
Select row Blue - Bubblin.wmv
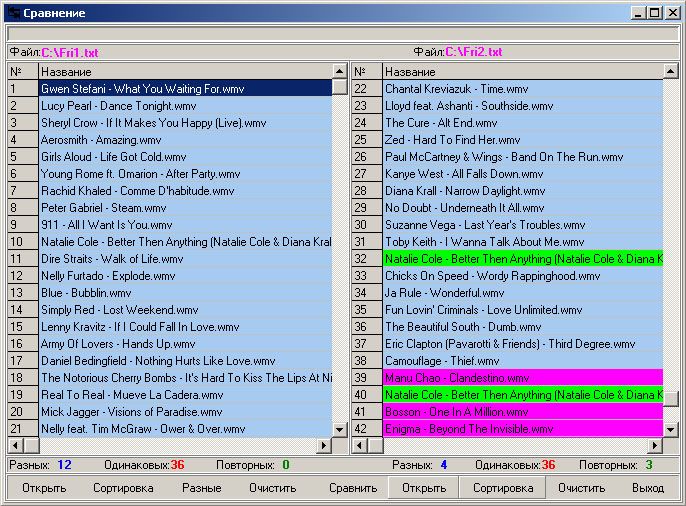(x=186, y=293)
